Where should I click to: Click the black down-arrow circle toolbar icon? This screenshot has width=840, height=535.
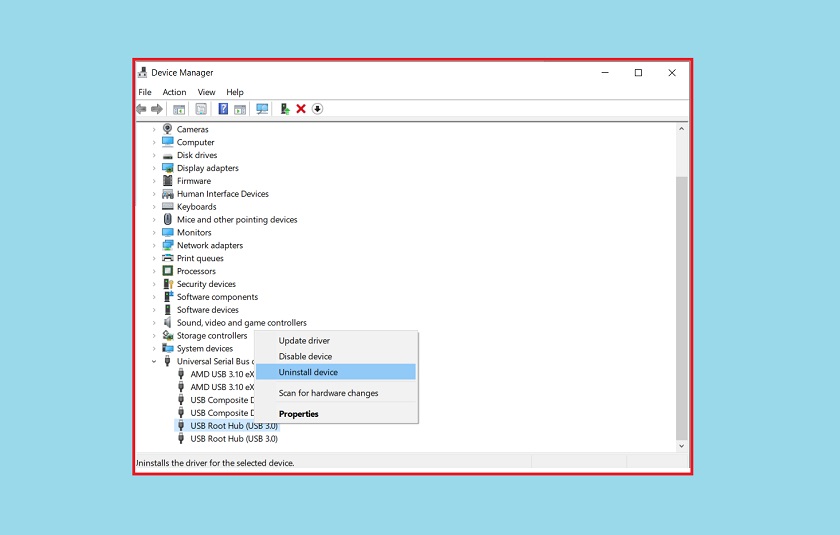click(318, 109)
